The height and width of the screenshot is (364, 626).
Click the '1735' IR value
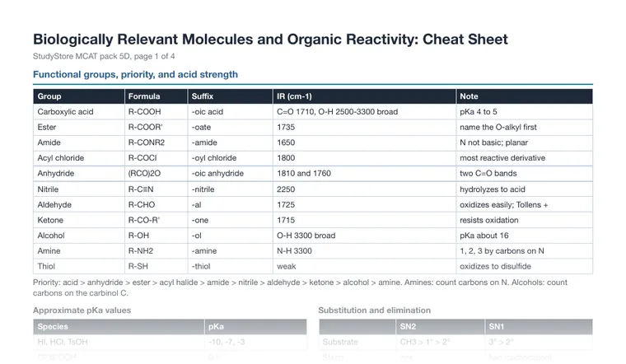click(365, 128)
